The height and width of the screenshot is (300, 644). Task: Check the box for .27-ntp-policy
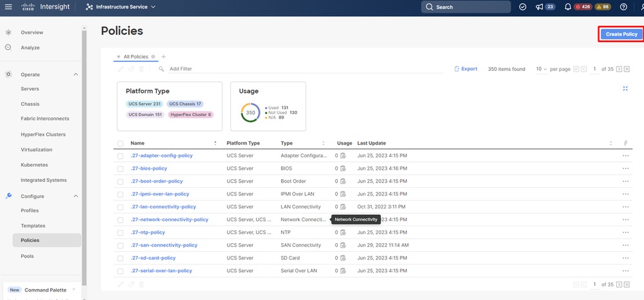(121, 232)
